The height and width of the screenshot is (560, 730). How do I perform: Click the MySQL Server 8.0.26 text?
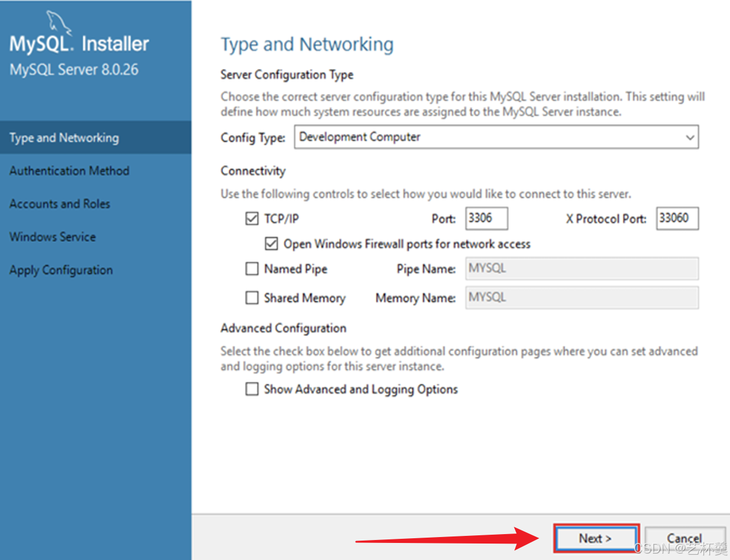click(74, 69)
